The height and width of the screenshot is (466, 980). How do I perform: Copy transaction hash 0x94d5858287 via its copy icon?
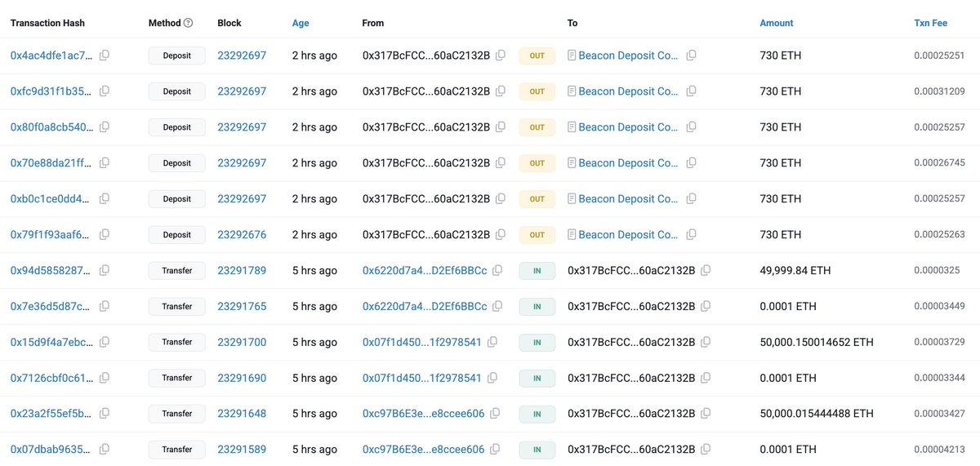[105, 270]
